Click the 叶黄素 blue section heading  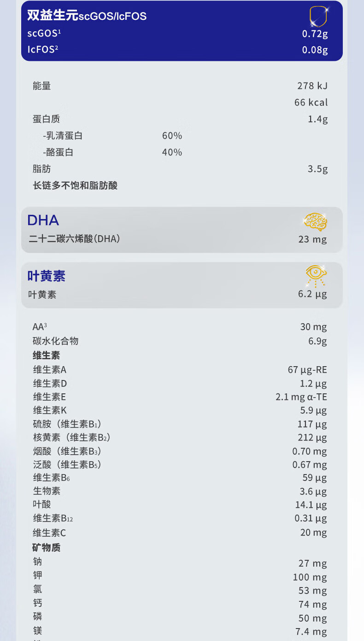point(46,276)
